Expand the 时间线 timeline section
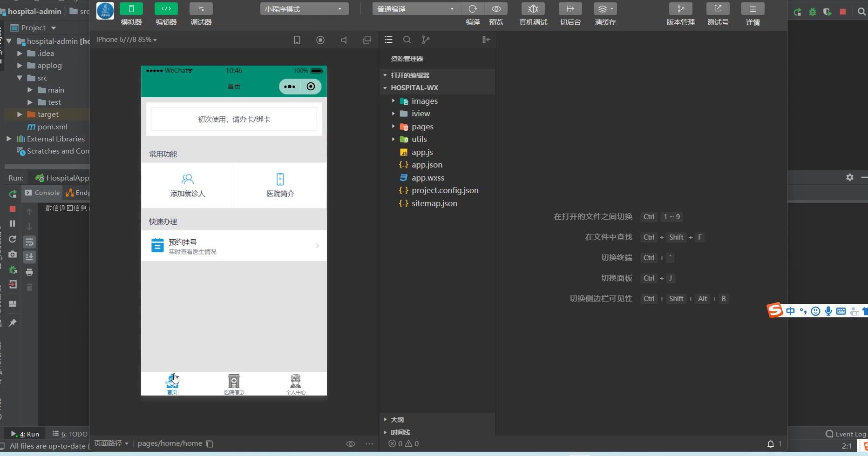The height and width of the screenshot is (456, 868). 437,432
